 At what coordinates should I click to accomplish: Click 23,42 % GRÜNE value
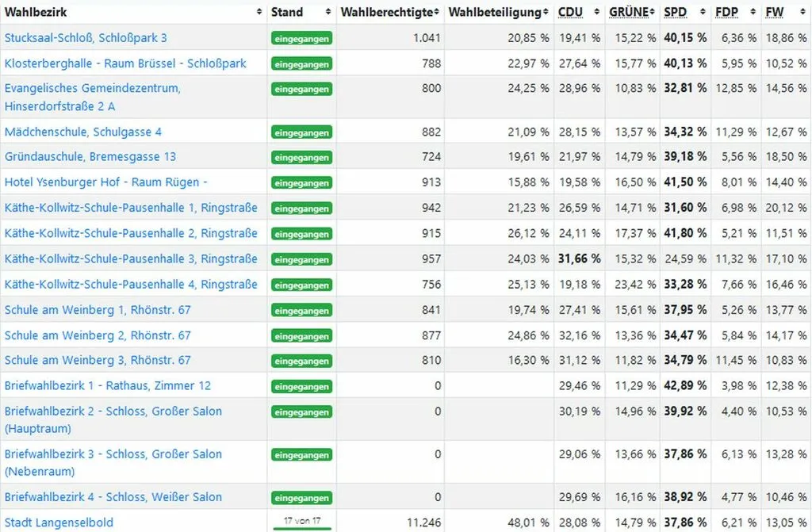click(x=635, y=285)
